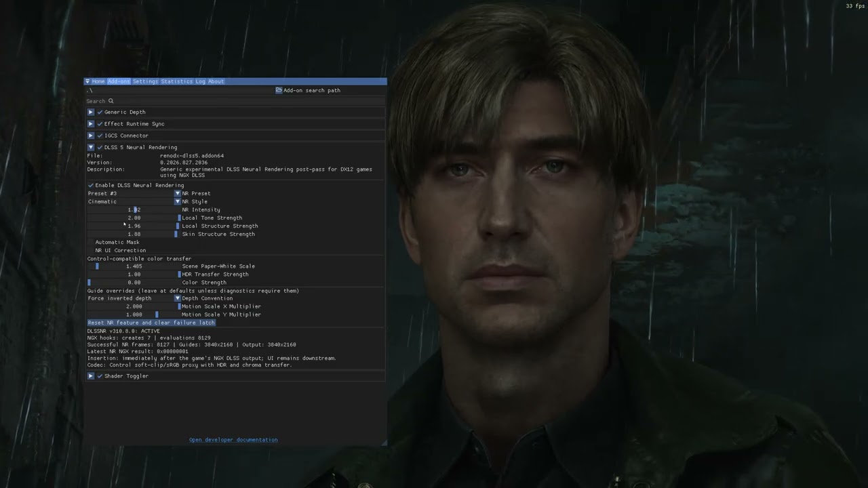This screenshot has height=488, width=868.
Task: Click the Motion Scale Y Multiplier slider
Action: click(134, 314)
